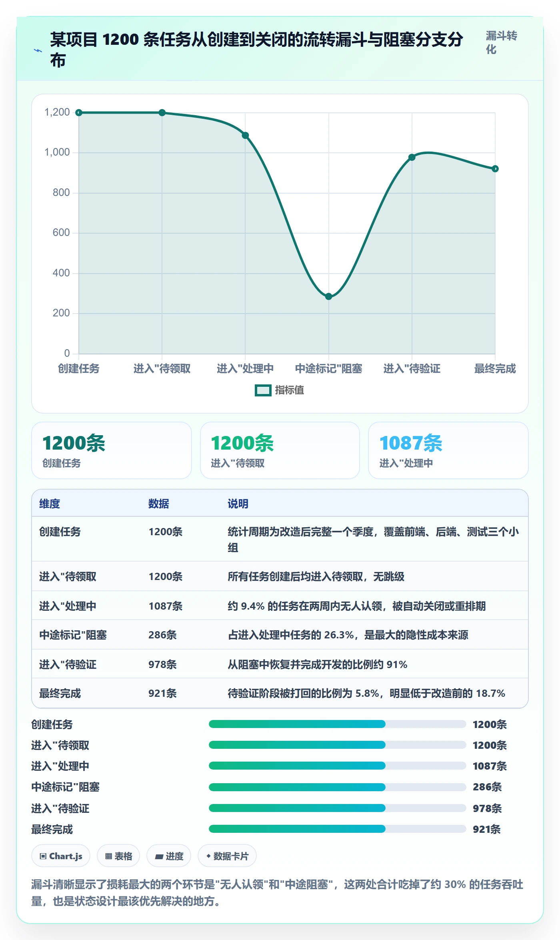Click the 1087条 value beside the progress bar

490,766
